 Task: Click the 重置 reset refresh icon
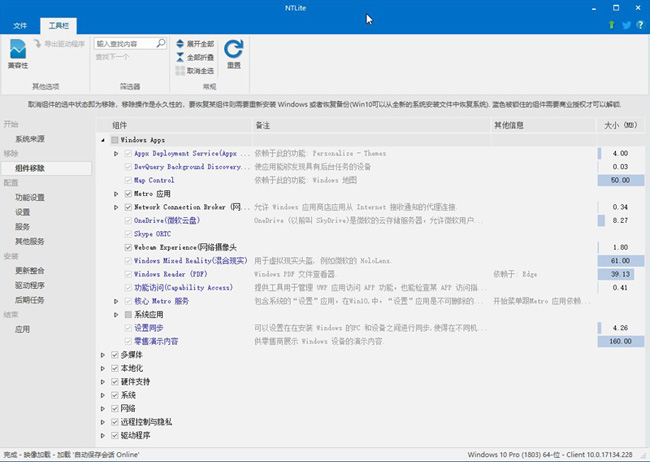234,49
